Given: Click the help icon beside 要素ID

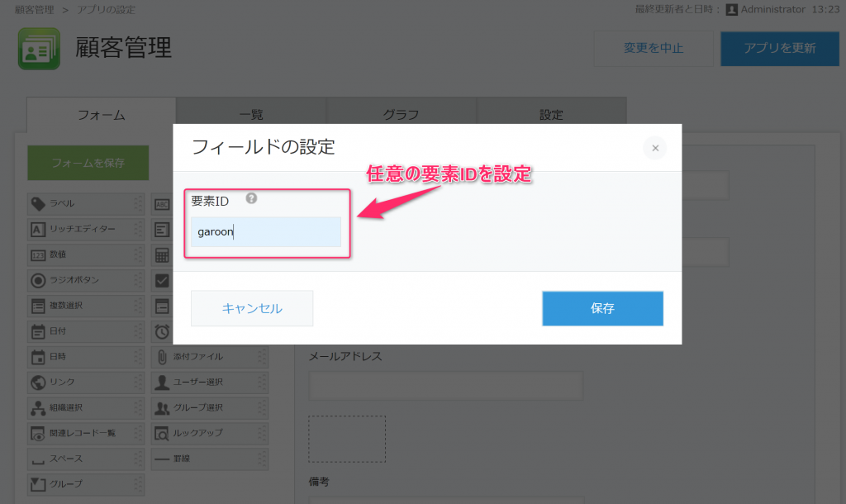Looking at the screenshot, I should [x=251, y=198].
